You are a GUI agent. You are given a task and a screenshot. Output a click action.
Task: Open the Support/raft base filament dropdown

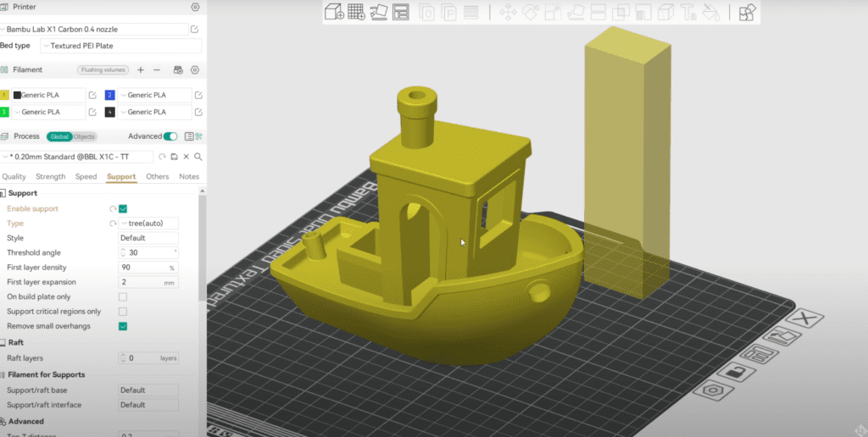pos(148,390)
